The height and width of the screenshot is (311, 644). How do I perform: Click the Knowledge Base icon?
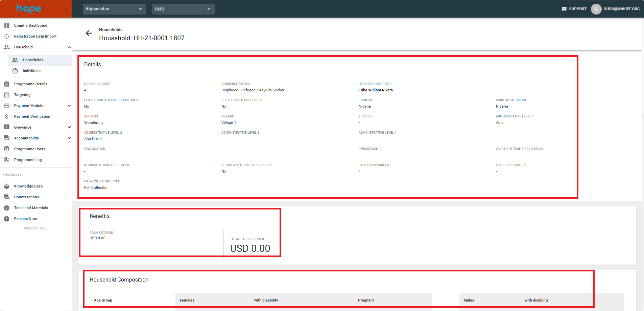[6, 186]
